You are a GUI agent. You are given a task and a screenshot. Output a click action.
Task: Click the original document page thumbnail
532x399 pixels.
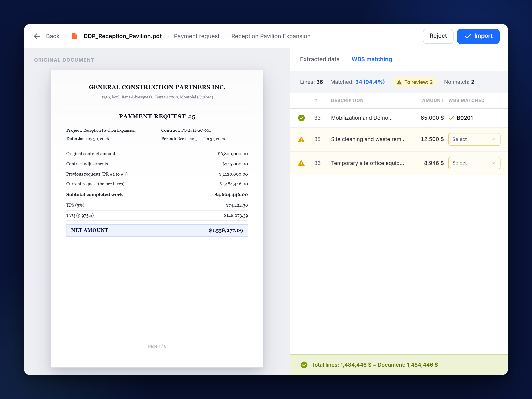click(x=157, y=218)
